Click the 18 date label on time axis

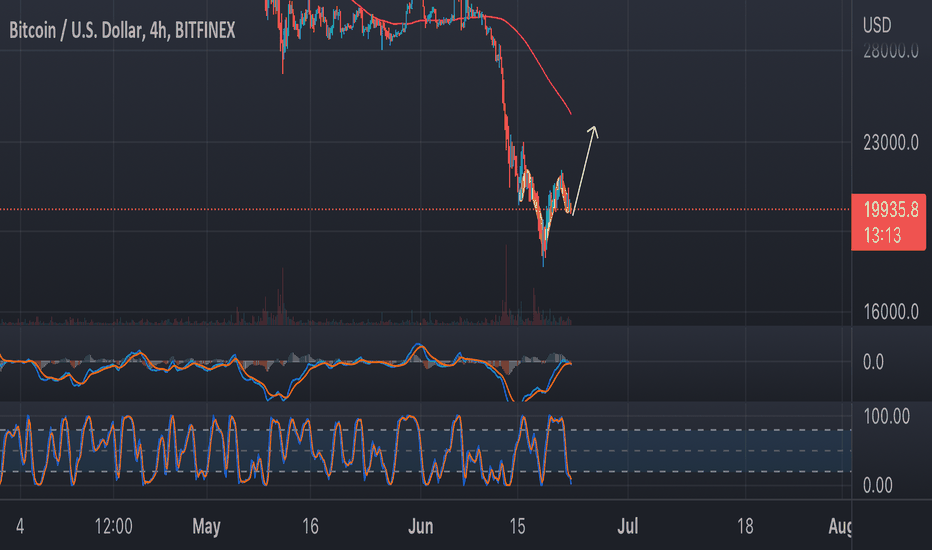coord(745,526)
